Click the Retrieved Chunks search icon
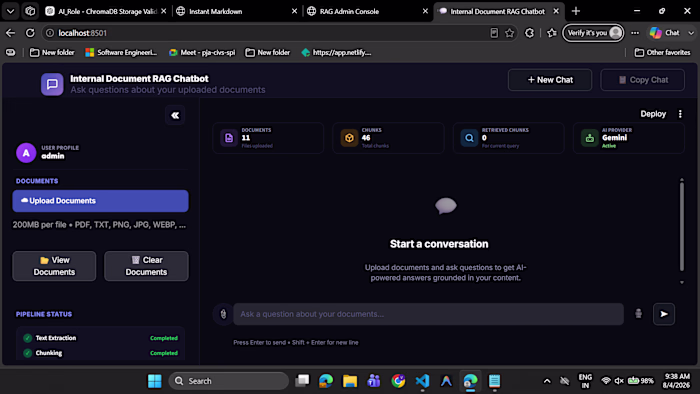 [x=469, y=138]
